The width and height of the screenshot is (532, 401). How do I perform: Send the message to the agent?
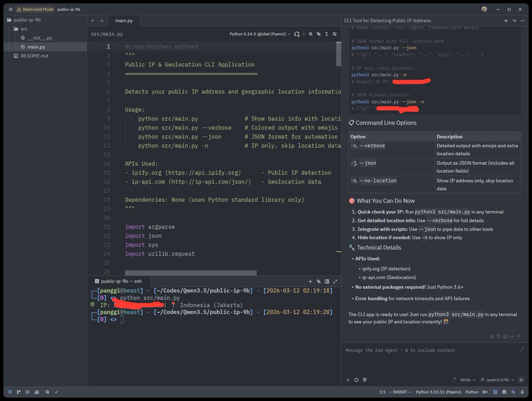[x=521, y=380]
